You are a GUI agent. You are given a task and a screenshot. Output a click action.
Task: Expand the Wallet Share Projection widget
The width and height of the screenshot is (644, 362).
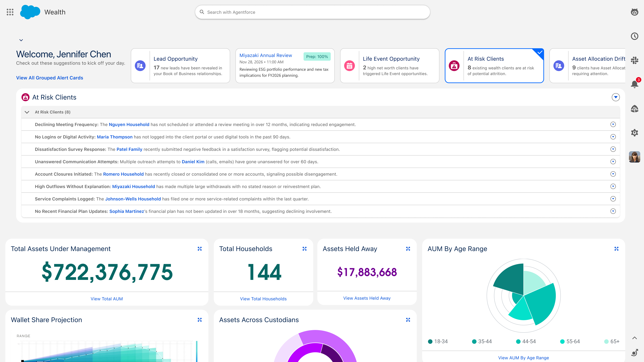click(200, 320)
